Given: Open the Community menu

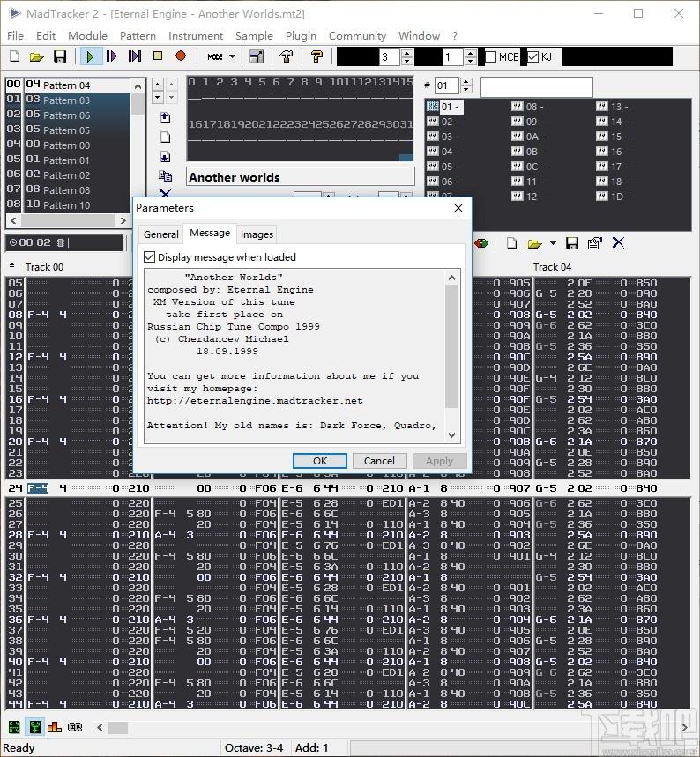Looking at the screenshot, I should (357, 36).
